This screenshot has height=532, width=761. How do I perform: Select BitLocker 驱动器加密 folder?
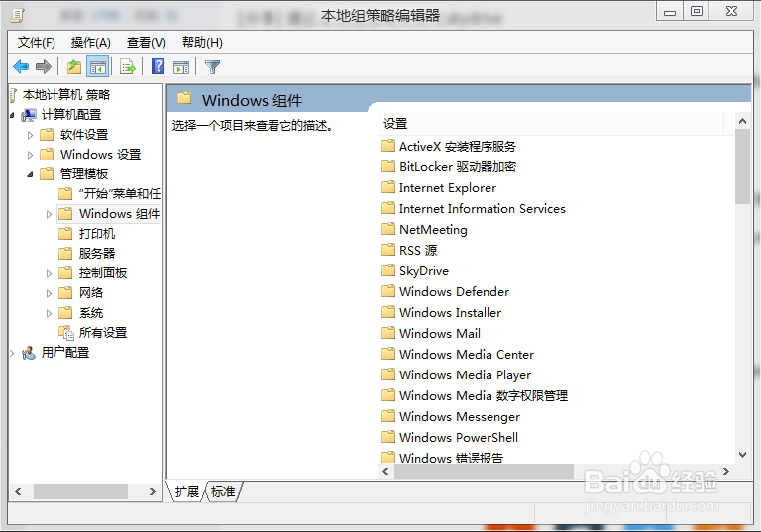tap(458, 167)
